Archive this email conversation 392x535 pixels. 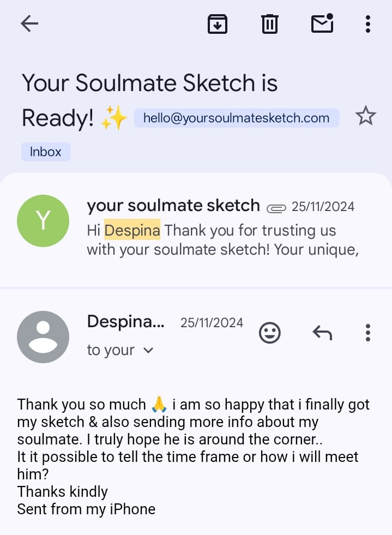coord(218,24)
